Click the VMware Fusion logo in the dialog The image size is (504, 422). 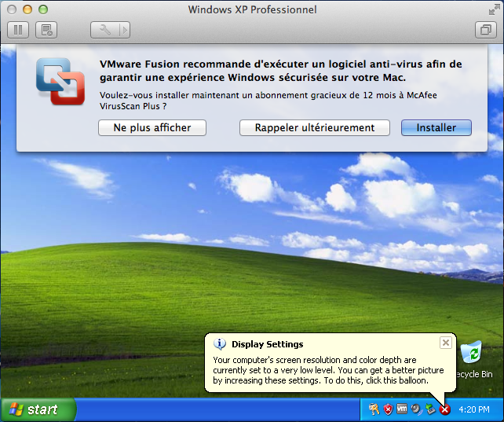click(60, 81)
